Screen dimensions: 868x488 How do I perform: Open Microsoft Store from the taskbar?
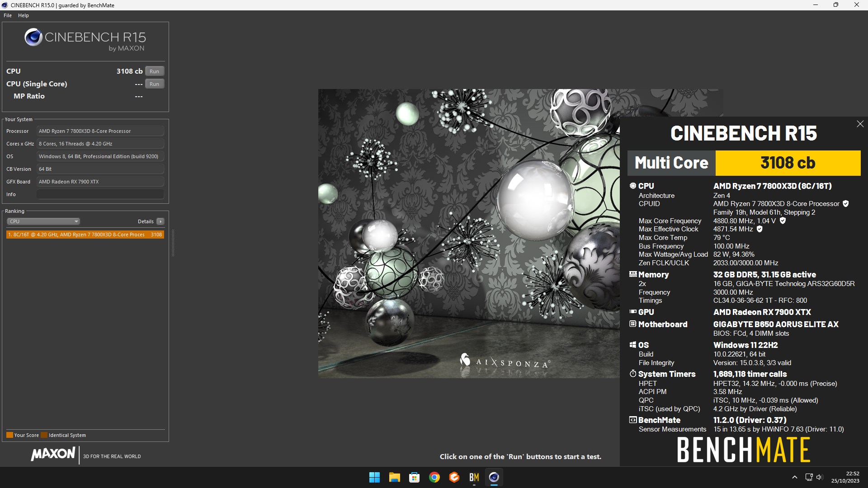(414, 477)
